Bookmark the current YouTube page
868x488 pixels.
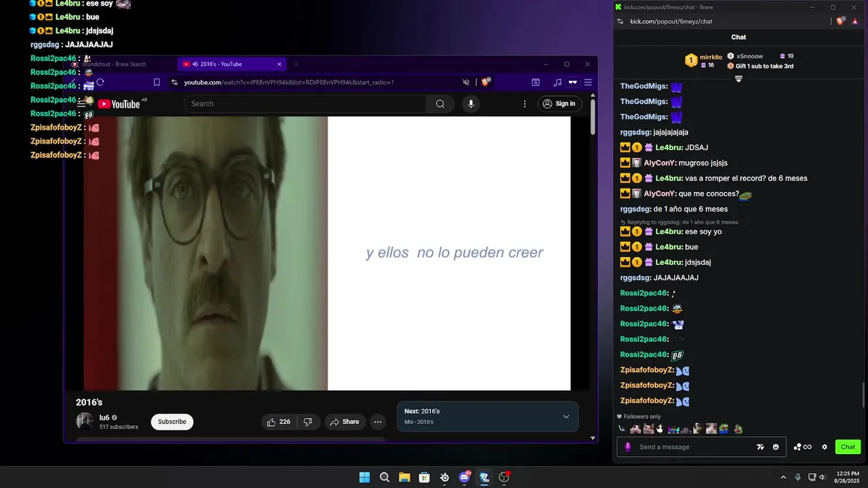[157, 82]
